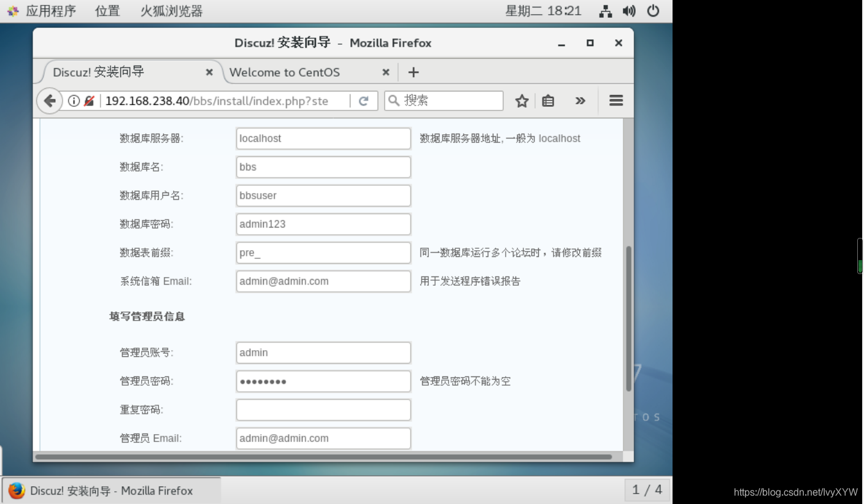
Task: Click the 数据库名 field containing bbs
Action: pyautogui.click(x=323, y=167)
